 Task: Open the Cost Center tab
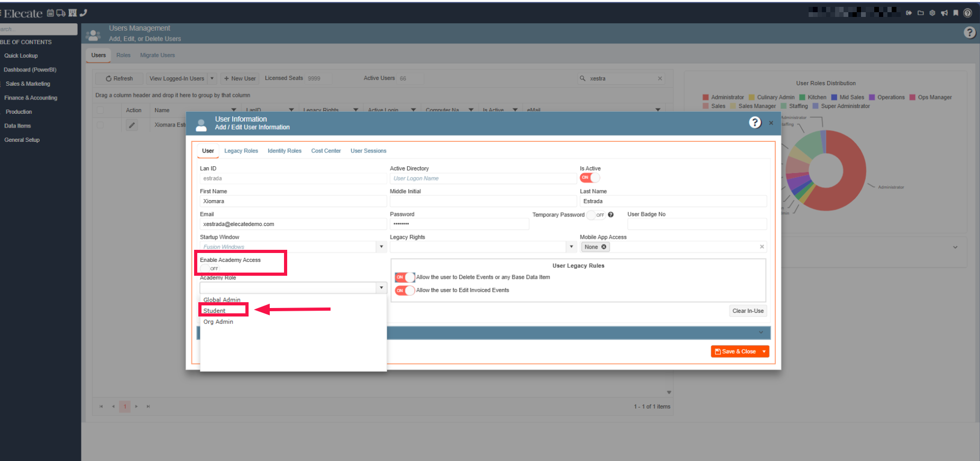tap(326, 151)
